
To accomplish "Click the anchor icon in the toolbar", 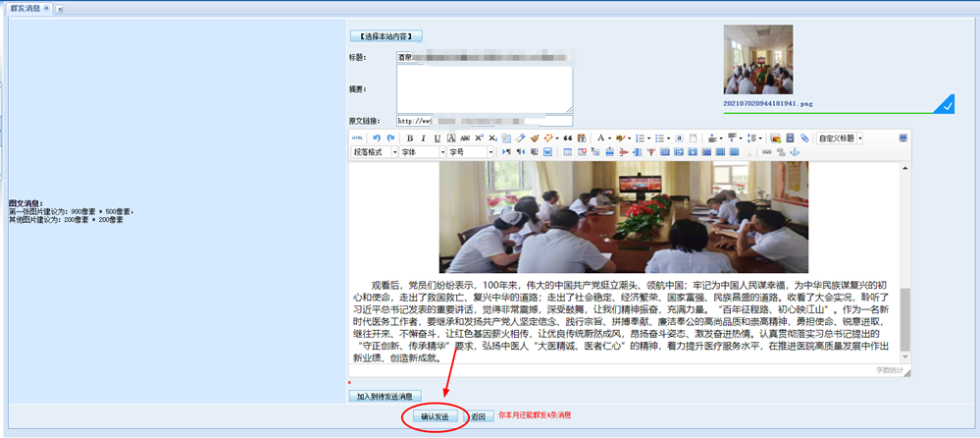I will [796, 152].
